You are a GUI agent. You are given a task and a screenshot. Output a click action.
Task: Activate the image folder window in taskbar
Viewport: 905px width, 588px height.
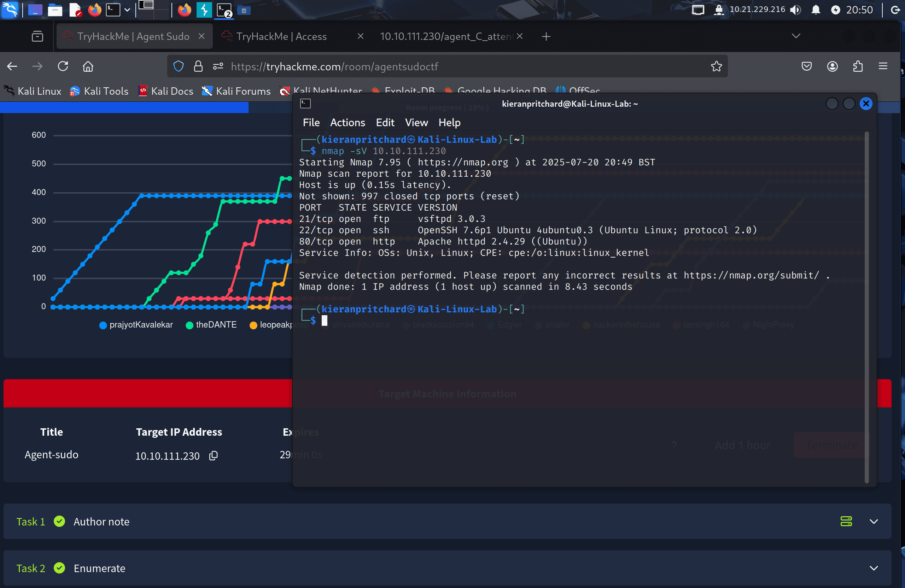(x=244, y=11)
